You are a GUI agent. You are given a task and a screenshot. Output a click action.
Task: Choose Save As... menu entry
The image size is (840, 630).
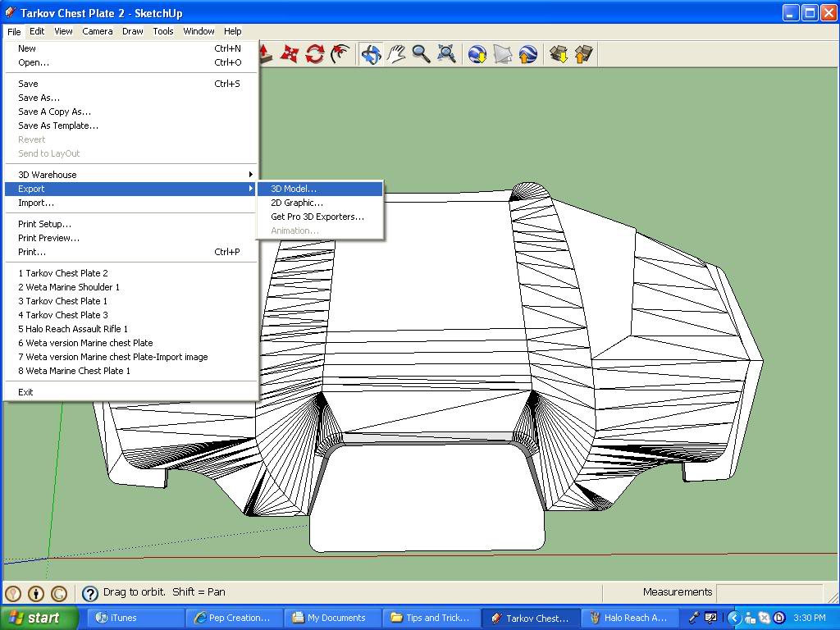pos(130,98)
